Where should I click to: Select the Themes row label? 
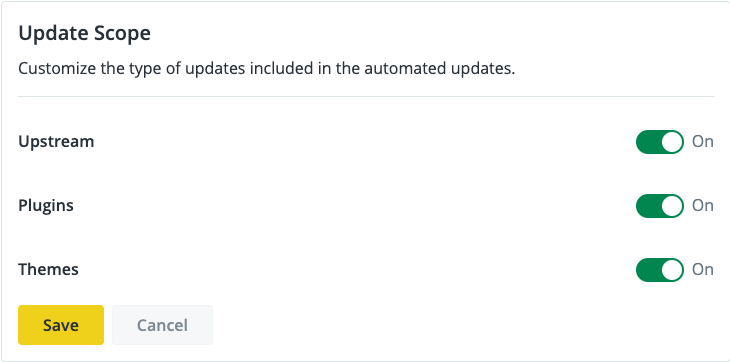tap(48, 269)
